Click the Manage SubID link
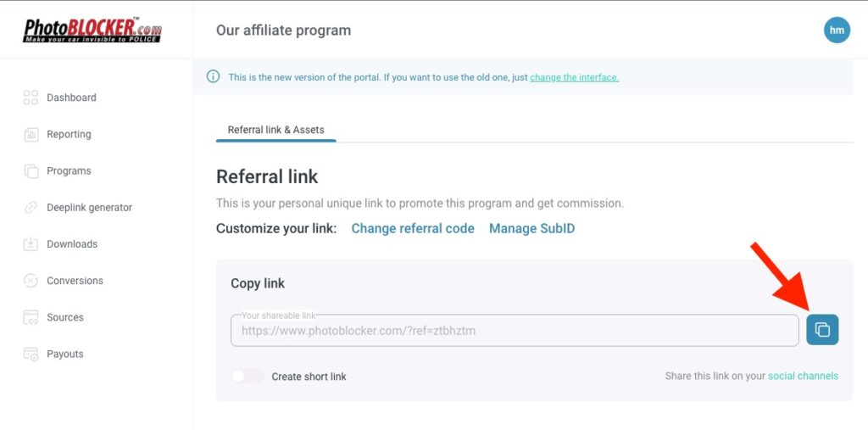The height and width of the screenshot is (430, 868). pos(531,228)
